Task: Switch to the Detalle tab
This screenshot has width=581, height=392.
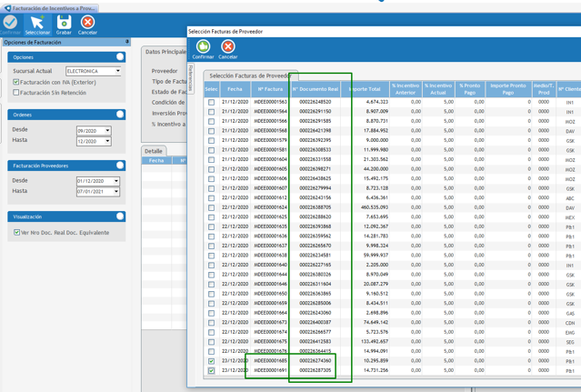Action: (x=154, y=151)
